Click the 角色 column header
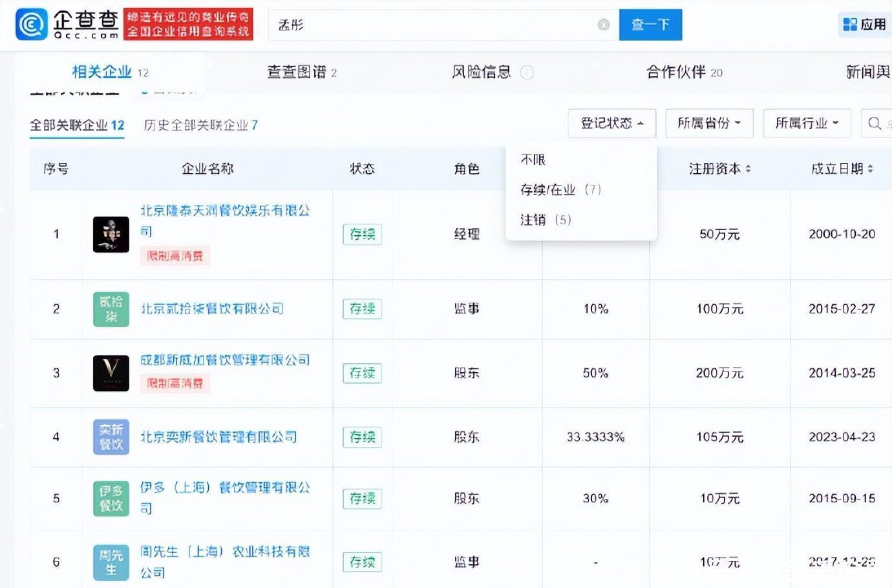 click(467, 169)
